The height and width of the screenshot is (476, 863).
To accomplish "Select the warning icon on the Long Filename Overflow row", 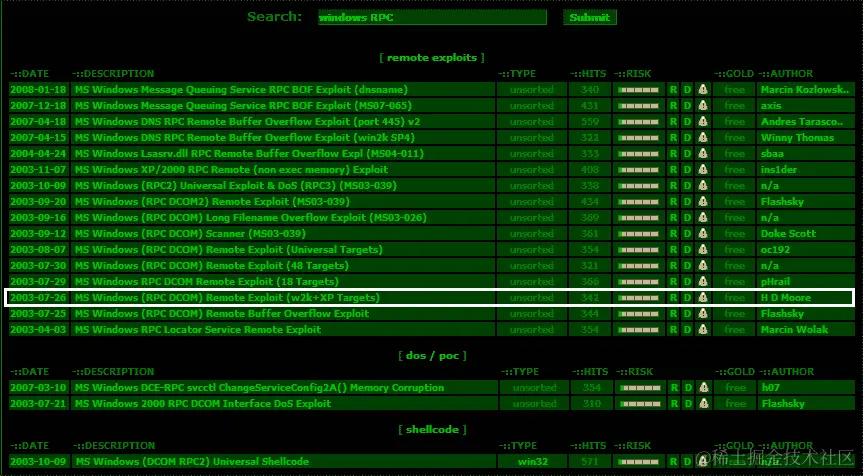I will [x=702, y=217].
